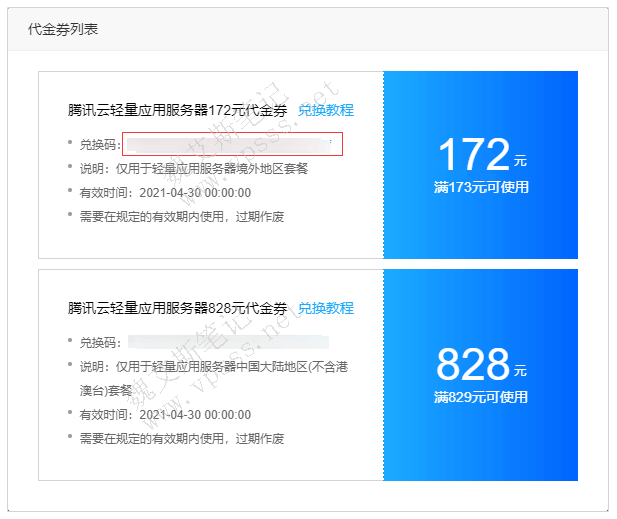Select the 腾讯云轻量应用服务器828元代金券 title
Screen dimensions: 617x519
(x=177, y=308)
